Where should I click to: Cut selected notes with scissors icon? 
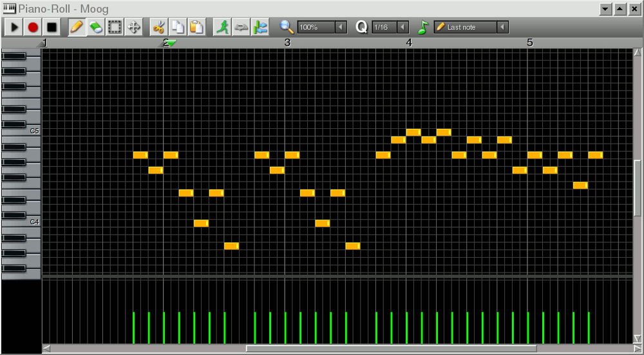[158, 28]
